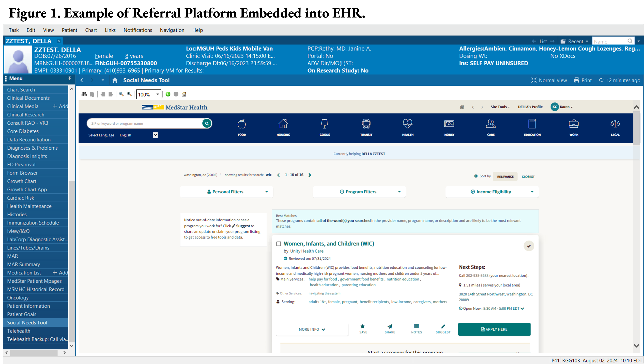Screen dimensions: 644x364
Task: Open the Unity Health Care provider link
Action: tap(307, 251)
